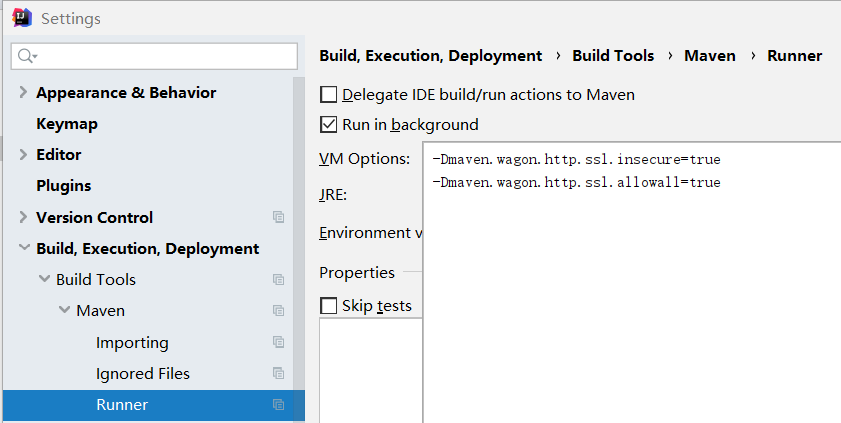
Task: Click project-level icon beside Maven
Action: click(278, 310)
